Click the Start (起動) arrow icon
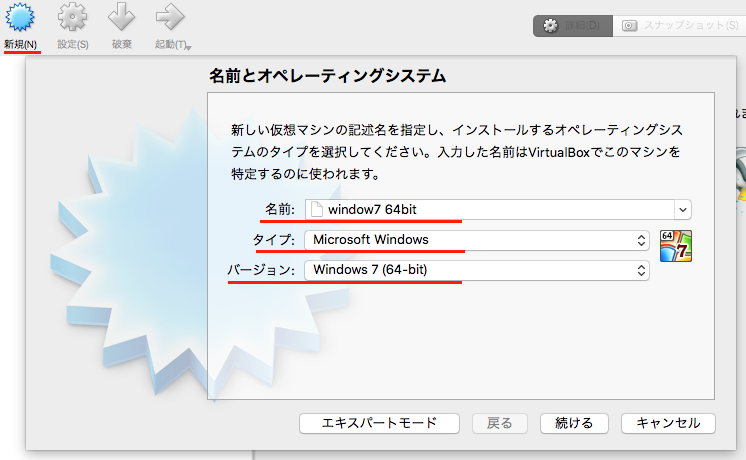 (170, 18)
